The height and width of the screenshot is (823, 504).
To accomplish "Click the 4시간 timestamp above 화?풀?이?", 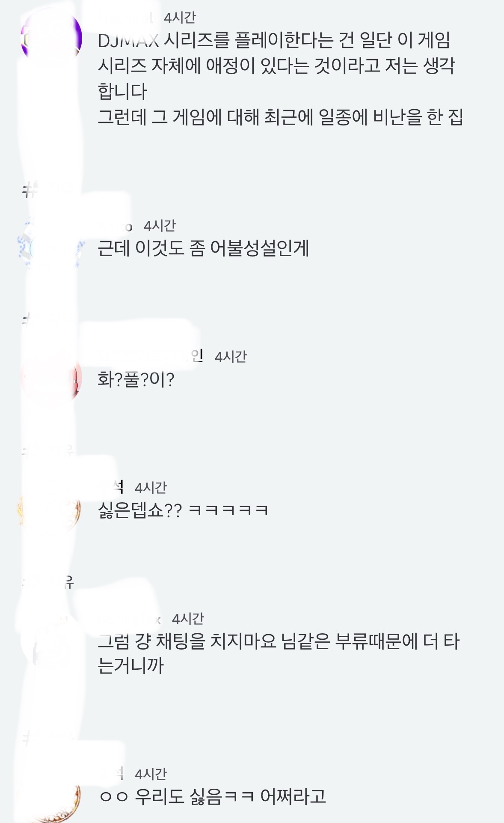I will [x=231, y=357].
